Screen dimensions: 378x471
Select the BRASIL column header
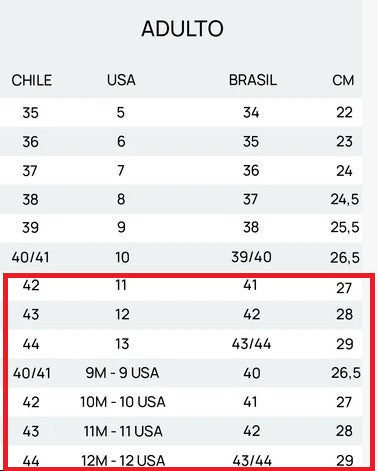(x=253, y=80)
